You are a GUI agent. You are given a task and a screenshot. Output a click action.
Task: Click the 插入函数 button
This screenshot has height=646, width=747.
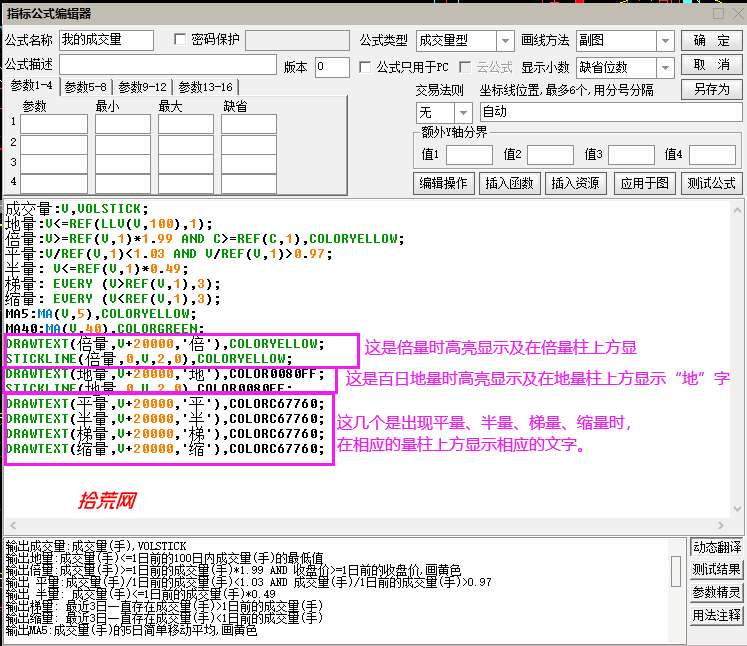[509, 183]
